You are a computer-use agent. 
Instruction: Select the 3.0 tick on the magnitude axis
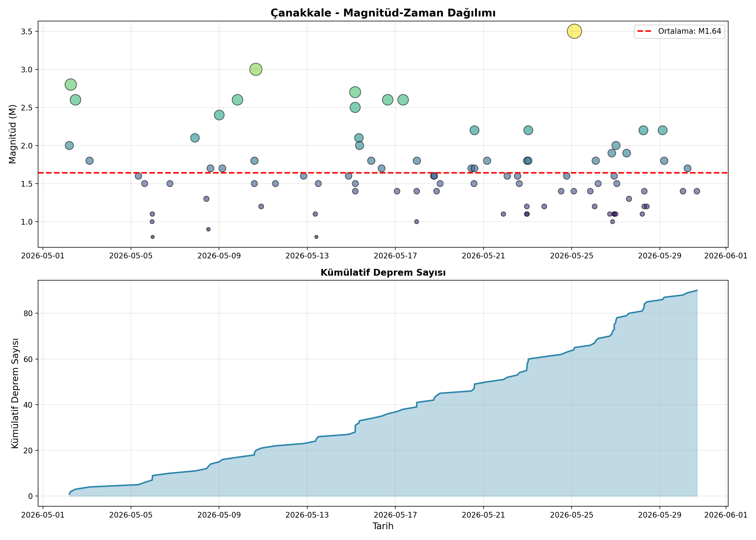tap(27, 69)
